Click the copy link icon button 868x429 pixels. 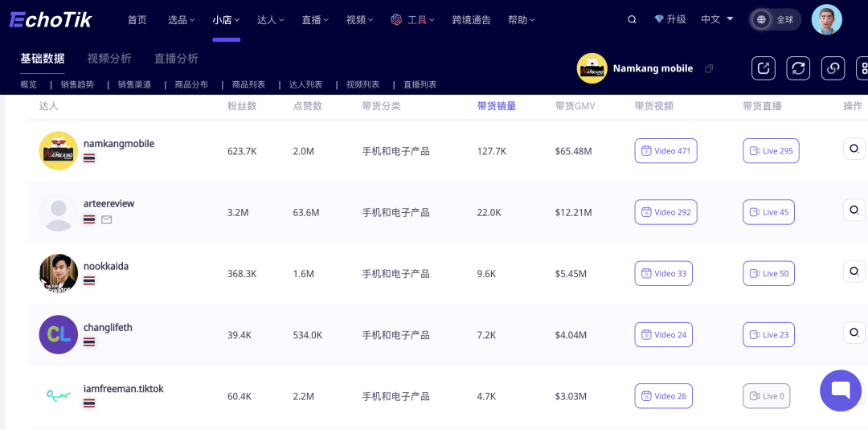coord(833,68)
